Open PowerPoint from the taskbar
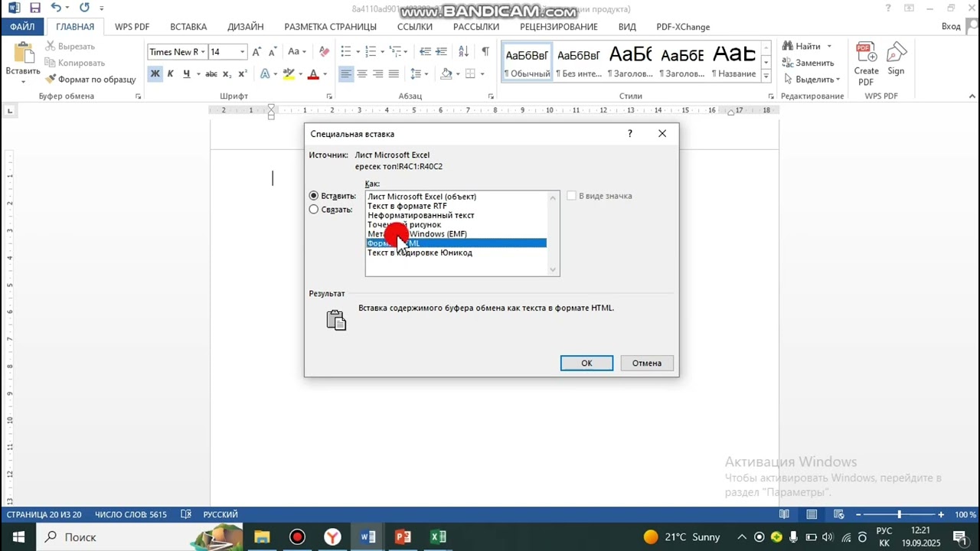This screenshot has width=980, height=551. click(403, 536)
